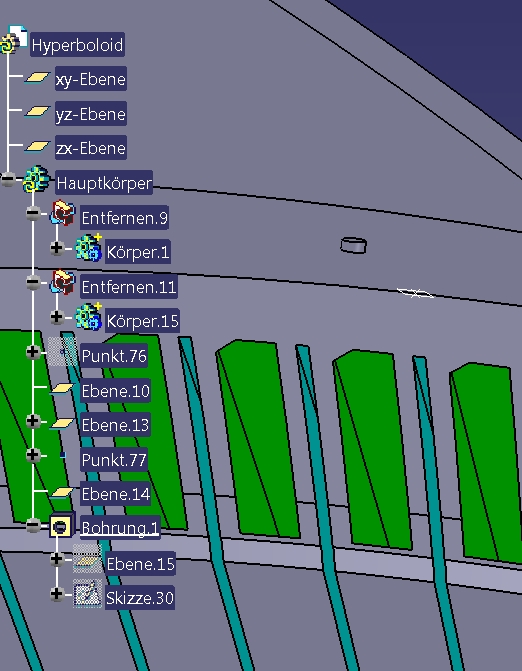Click the Bohrung.1 hole feature icon
Image resolution: width=522 pixels, height=671 pixels.
(62, 526)
